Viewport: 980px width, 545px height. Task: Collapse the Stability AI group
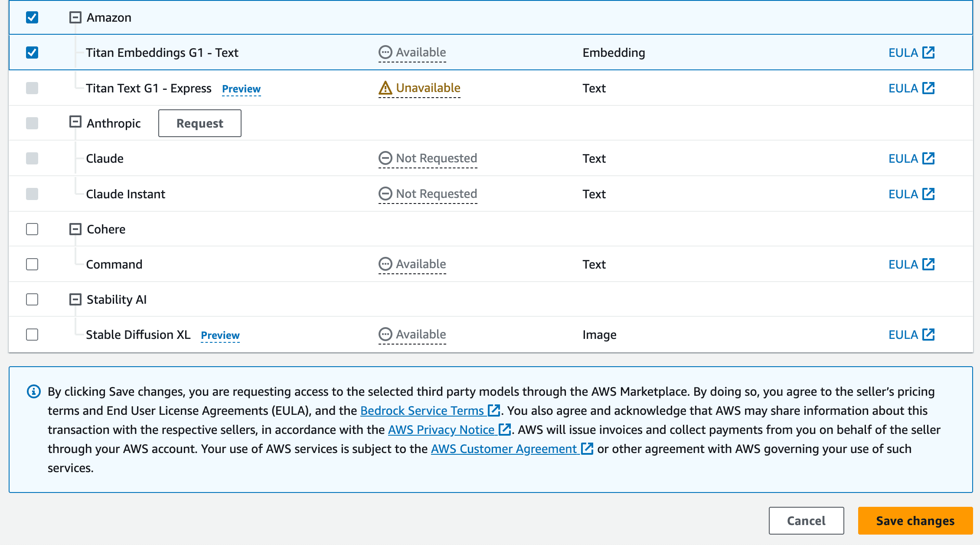75,299
